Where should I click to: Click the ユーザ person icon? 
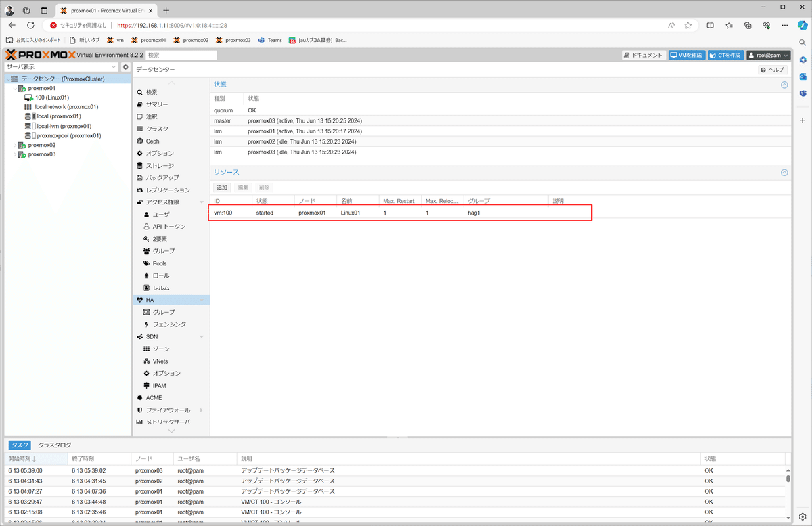(x=147, y=214)
